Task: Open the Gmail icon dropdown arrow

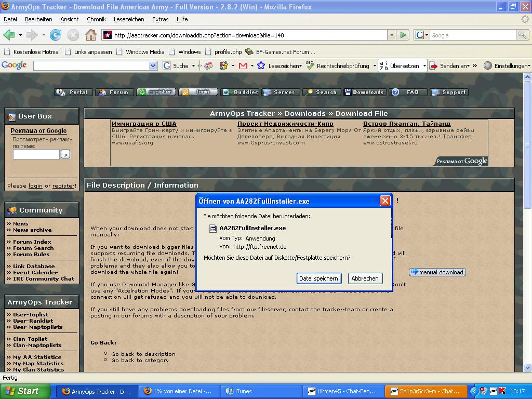Action: point(252,66)
